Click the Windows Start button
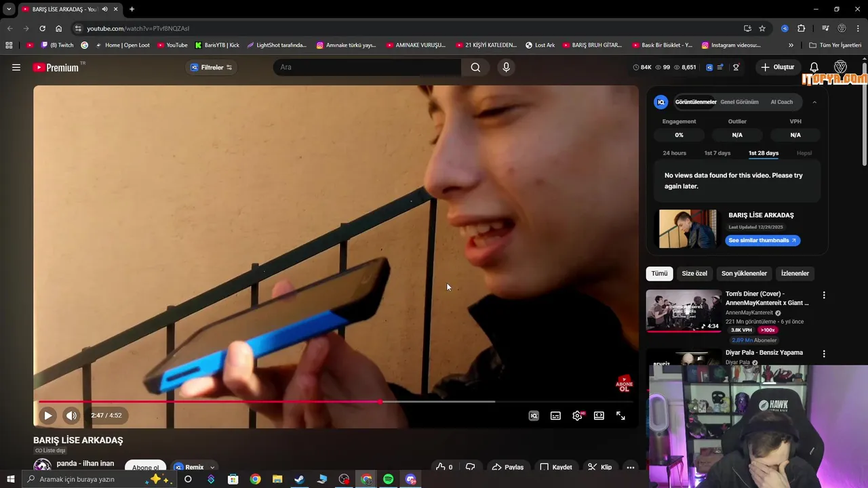868x488 pixels. click(10, 479)
